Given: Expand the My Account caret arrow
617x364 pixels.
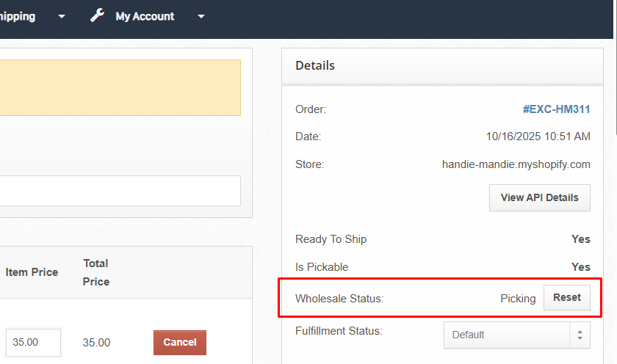Looking at the screenshot, I should (x=201, y=16).
